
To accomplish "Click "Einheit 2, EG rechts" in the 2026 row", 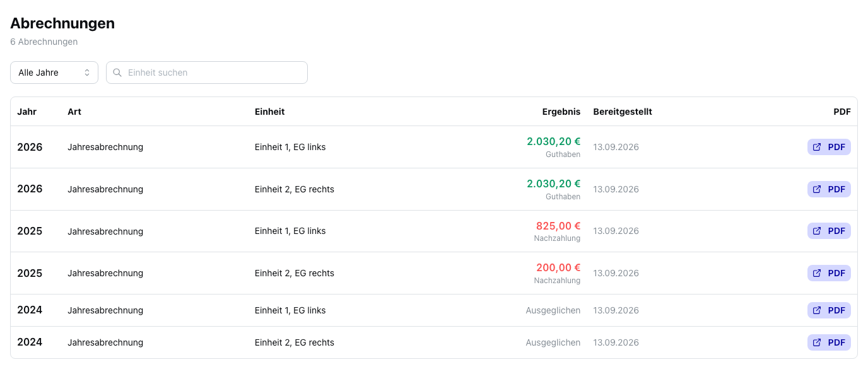I will point(295,189).
